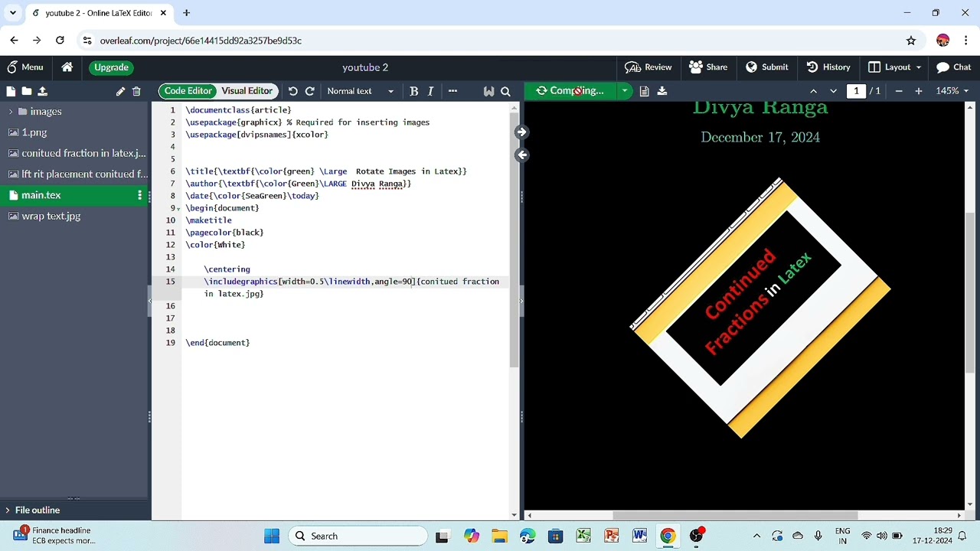980x551 pixels.
Task: Click the Compiling recompile button
Action: [570, 91]
